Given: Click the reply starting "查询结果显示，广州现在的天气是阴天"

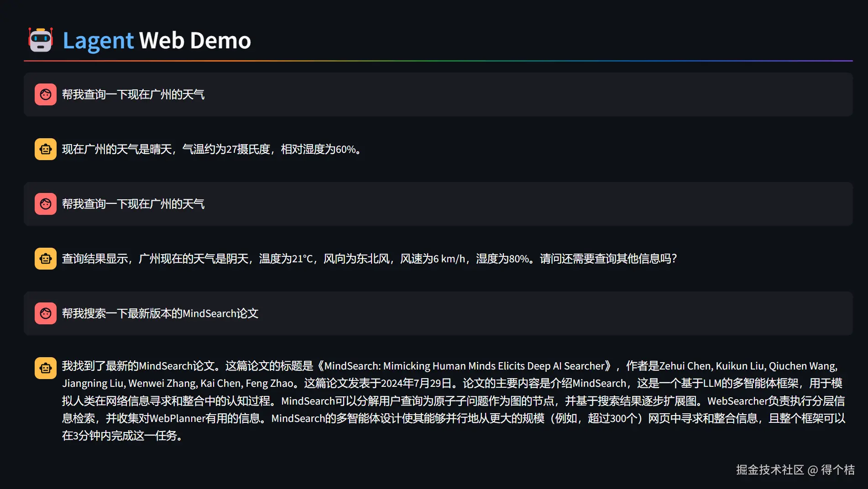Looking at the screenshot, I should tap(369, 259).
